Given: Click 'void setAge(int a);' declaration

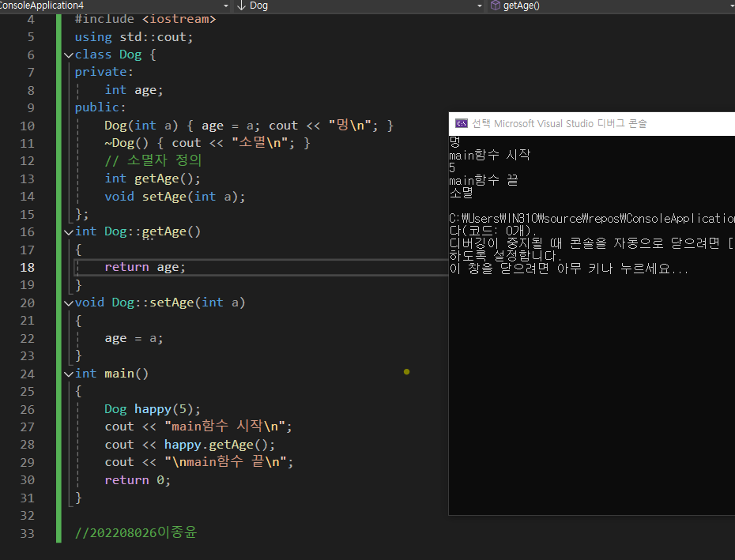Looking at the screenshot, I should (175, 197).
